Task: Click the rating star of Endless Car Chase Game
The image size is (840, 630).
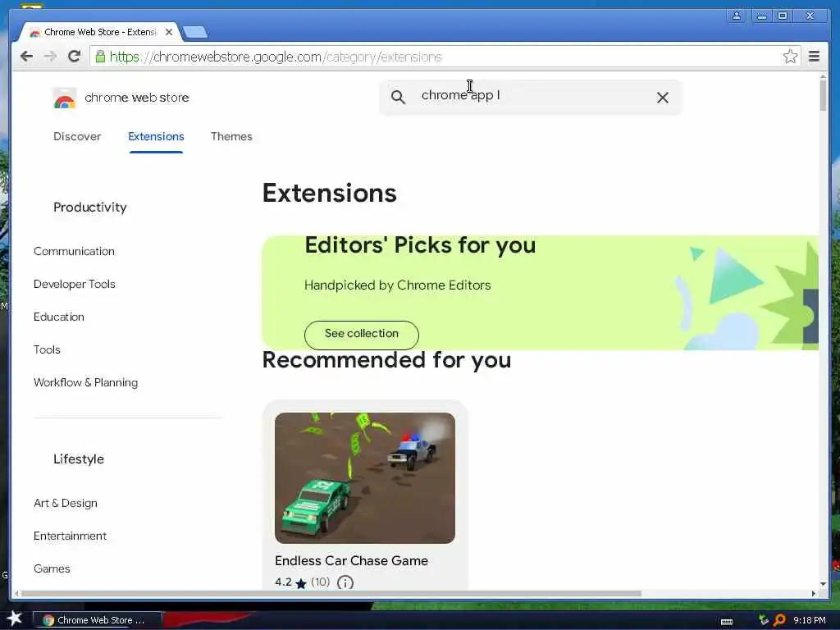Action: (x=301, y=583)
